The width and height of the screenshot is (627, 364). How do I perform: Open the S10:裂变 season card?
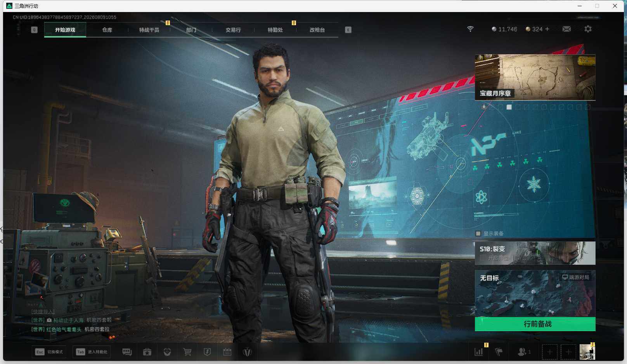click(x=535, y=253)
